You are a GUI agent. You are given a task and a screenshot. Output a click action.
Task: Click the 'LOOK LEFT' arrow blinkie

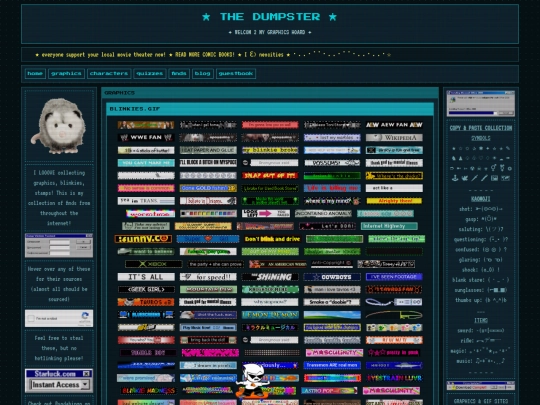click(x=266, y=214)
